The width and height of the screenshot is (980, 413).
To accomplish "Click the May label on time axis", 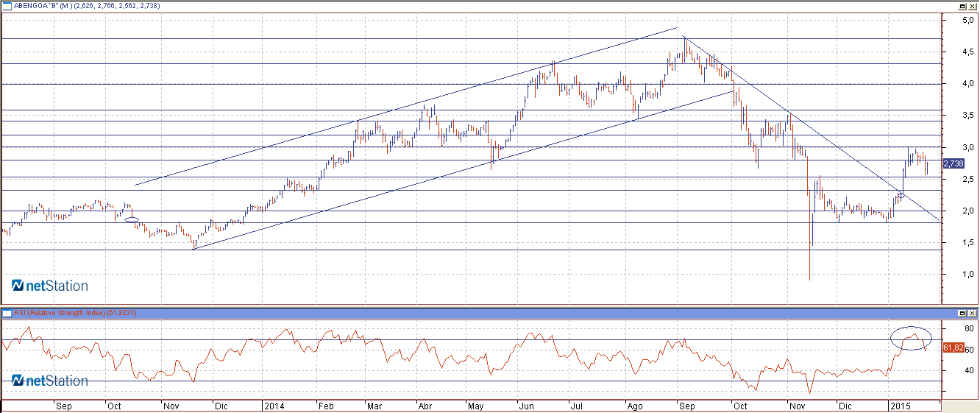I will click(x=475, y=406).
